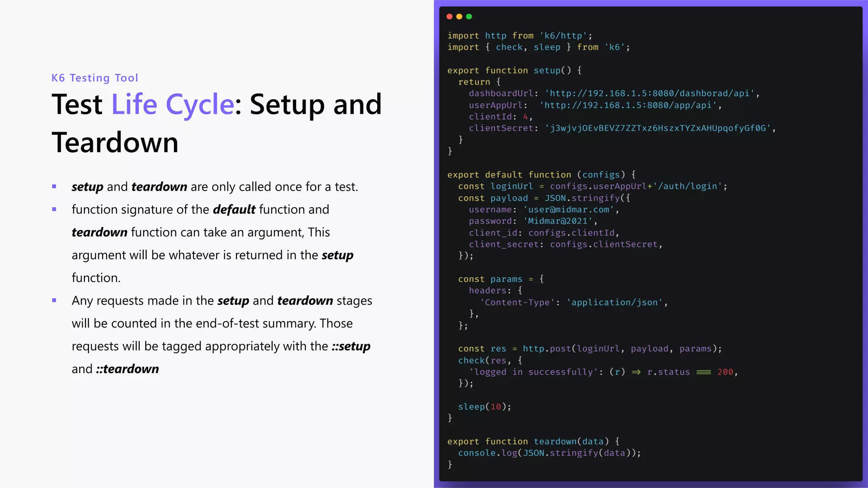This screenshot has width=868, height=488.
Task: Click the bold word 'default' in second bullet
Action: (234, 209)
